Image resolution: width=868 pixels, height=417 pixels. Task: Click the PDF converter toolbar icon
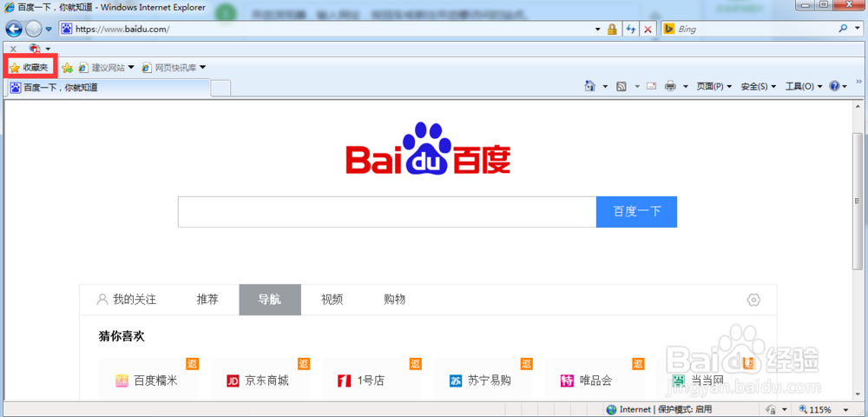click(x=35, y=49)
